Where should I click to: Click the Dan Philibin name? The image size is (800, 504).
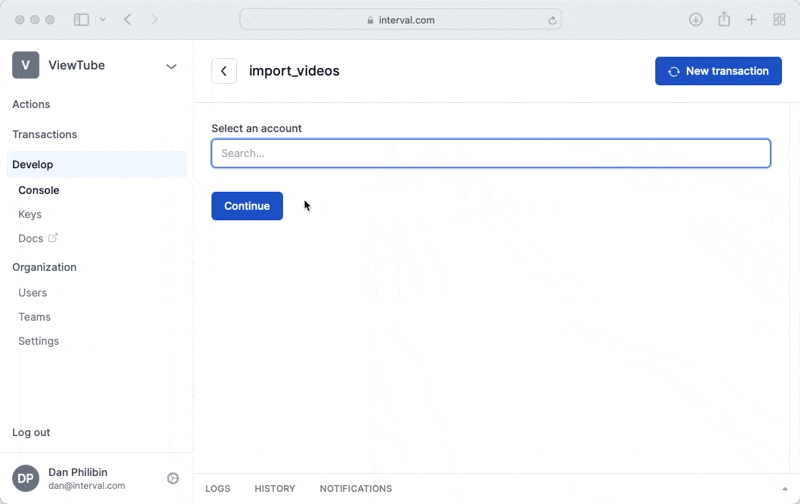(x=78, y=472)
